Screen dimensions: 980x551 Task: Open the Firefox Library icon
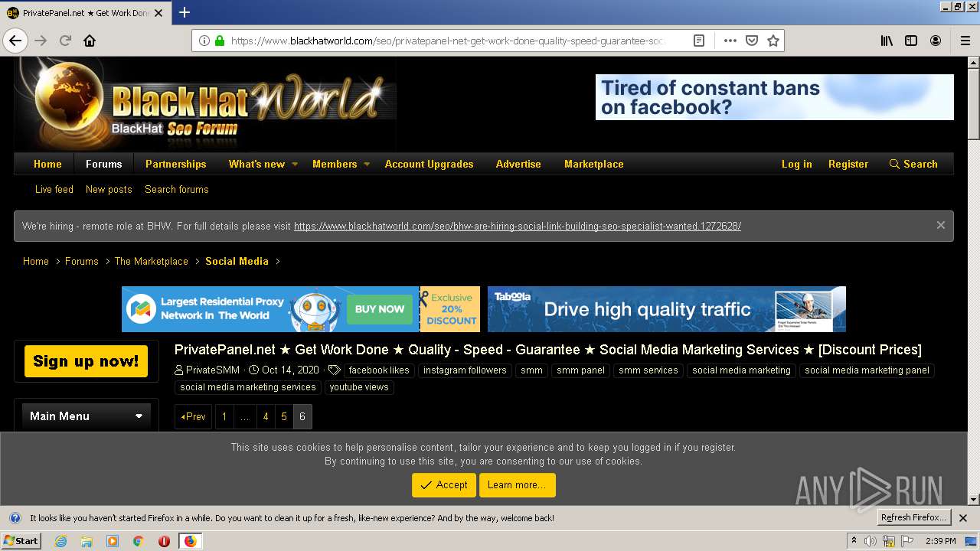coord(887,41)
